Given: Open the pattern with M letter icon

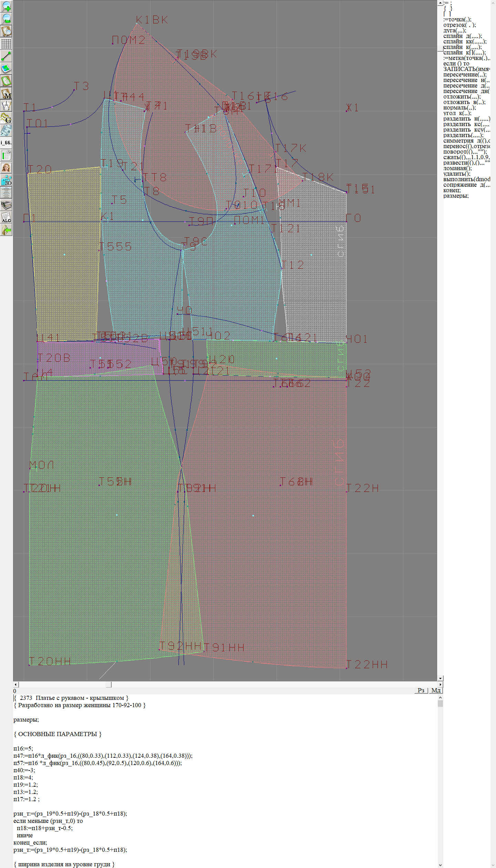Looking at the screenshot, I should 6,94.
